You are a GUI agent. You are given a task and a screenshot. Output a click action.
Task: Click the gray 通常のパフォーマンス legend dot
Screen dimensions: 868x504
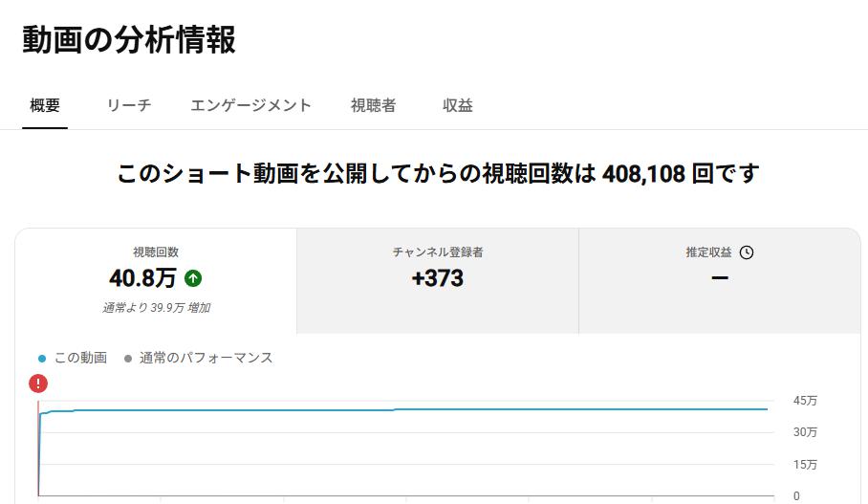(128, 359)
